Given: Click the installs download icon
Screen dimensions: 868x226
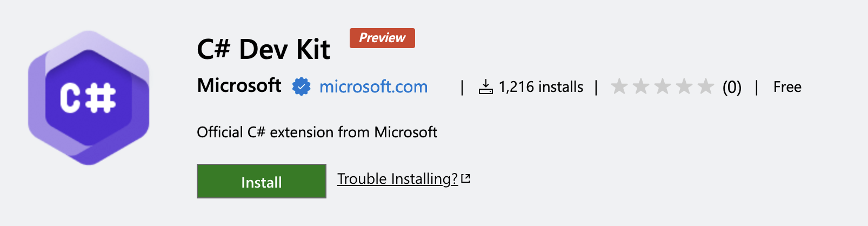Looking at the screenshot, I should [486, 87].
